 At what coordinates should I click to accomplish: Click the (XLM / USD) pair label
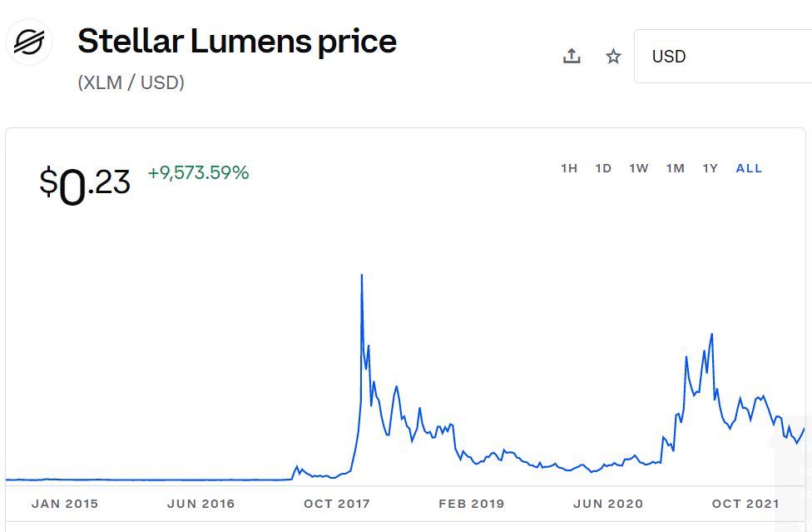[130, 82]
